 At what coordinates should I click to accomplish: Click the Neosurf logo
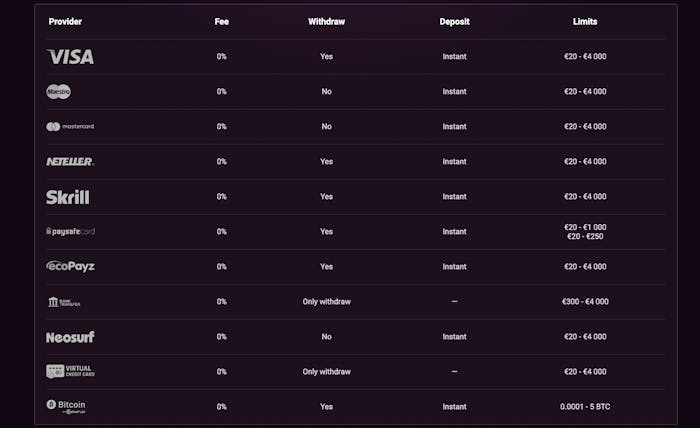point(70,337)
